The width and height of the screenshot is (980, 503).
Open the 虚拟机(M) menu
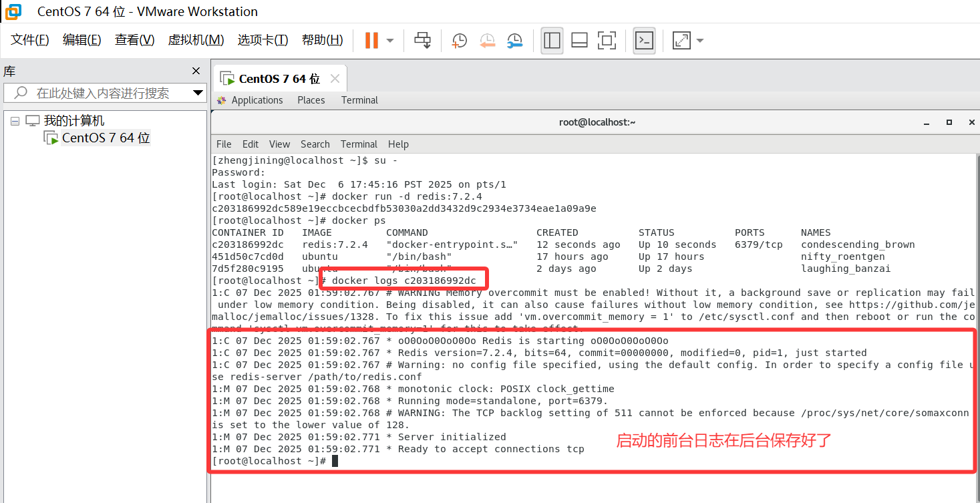click(196, 40)
